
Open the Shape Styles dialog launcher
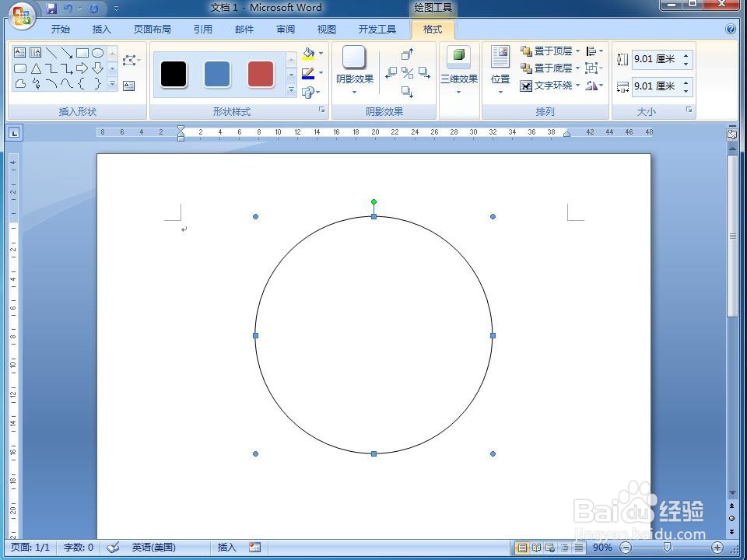322,110
